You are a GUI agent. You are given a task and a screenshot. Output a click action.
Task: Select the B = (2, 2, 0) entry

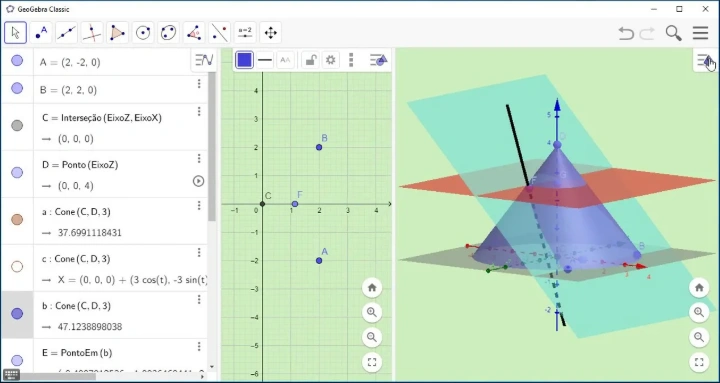pos(68,90)
